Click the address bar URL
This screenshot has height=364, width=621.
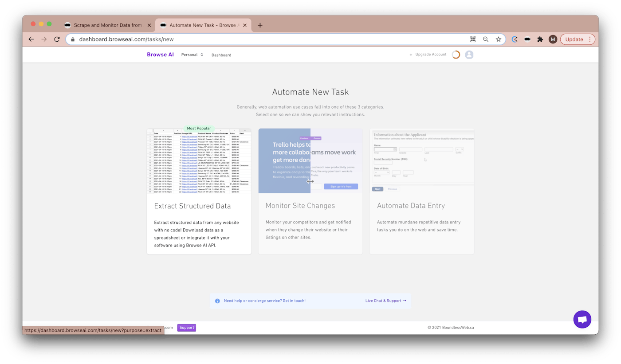(x=126, y=39)
